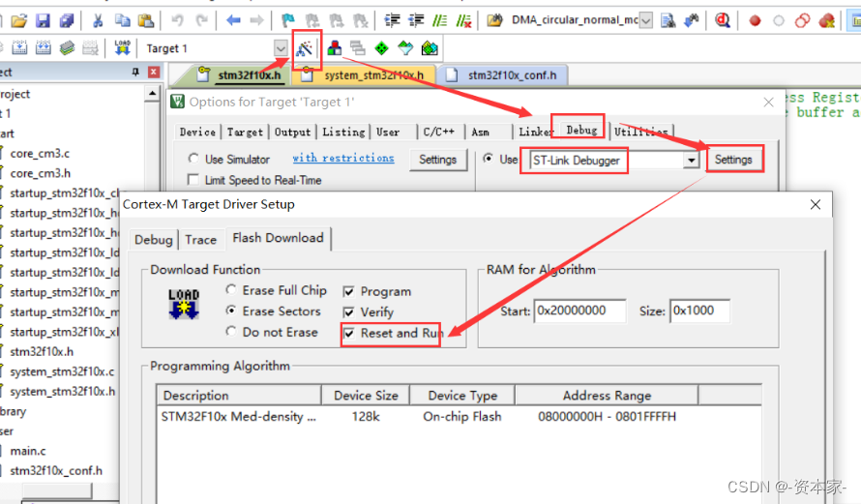This screenshot has height=504, width=861.
Task: Open Options for Target magic wand icon
Action: click(304, 49)
